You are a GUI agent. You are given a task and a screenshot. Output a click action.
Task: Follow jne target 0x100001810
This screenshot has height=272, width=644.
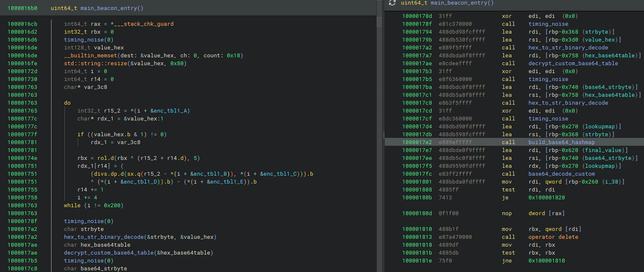tap(547, 261)
